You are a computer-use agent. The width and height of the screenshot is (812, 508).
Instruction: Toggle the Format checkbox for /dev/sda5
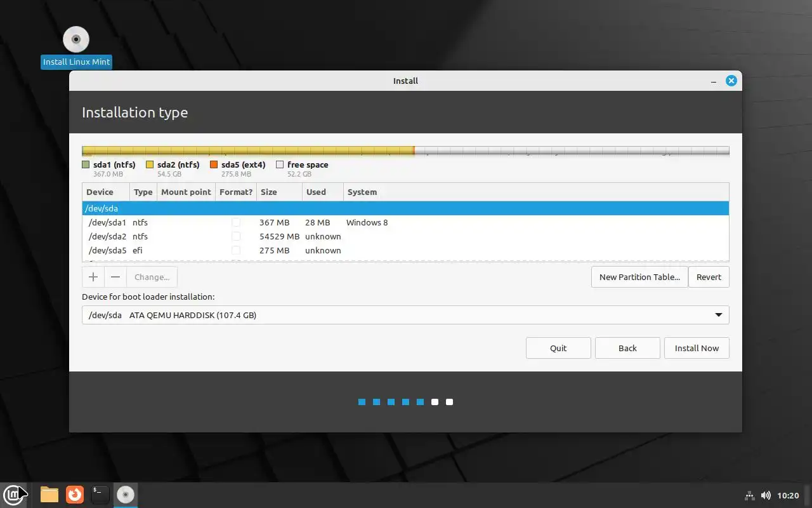click(236, 250)
